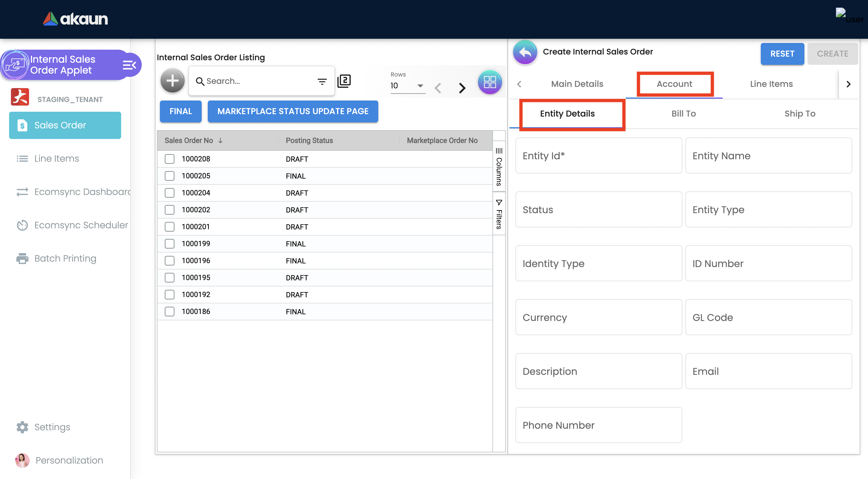Open the Ecomsync Scheduler item
This screenshot has height=479, width=868.
pyautogui.click(x=81, y=225)
